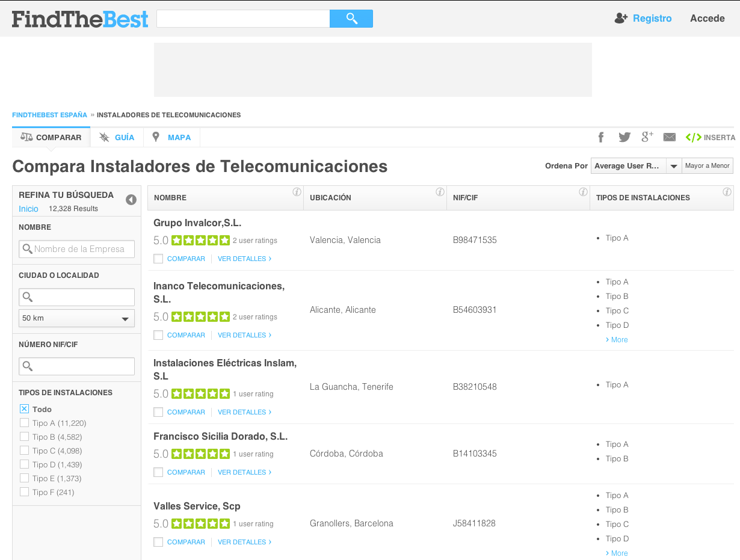Sort by Ubicación column header
The height and width of the screenshot is (560, 740).
coord(330,198)
